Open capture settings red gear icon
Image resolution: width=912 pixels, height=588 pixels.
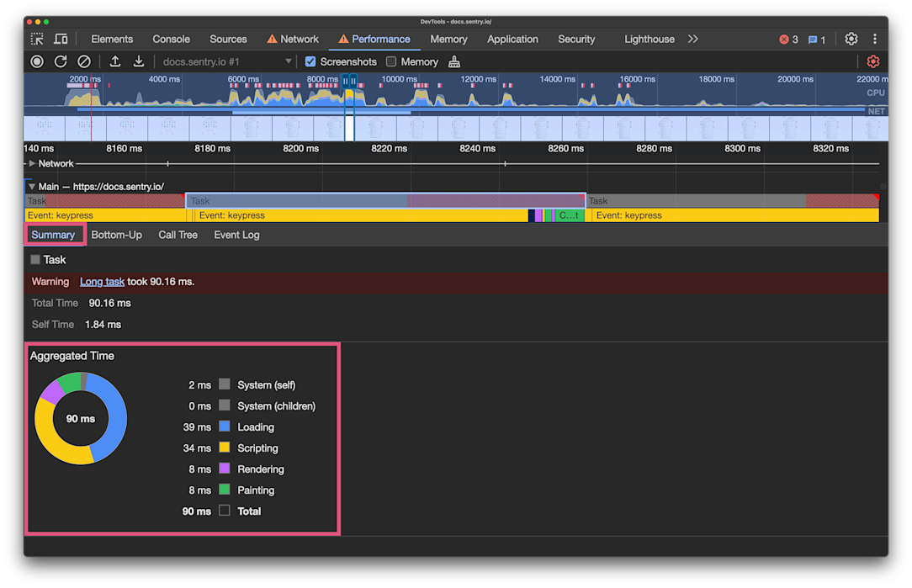[x=873, y=61]
